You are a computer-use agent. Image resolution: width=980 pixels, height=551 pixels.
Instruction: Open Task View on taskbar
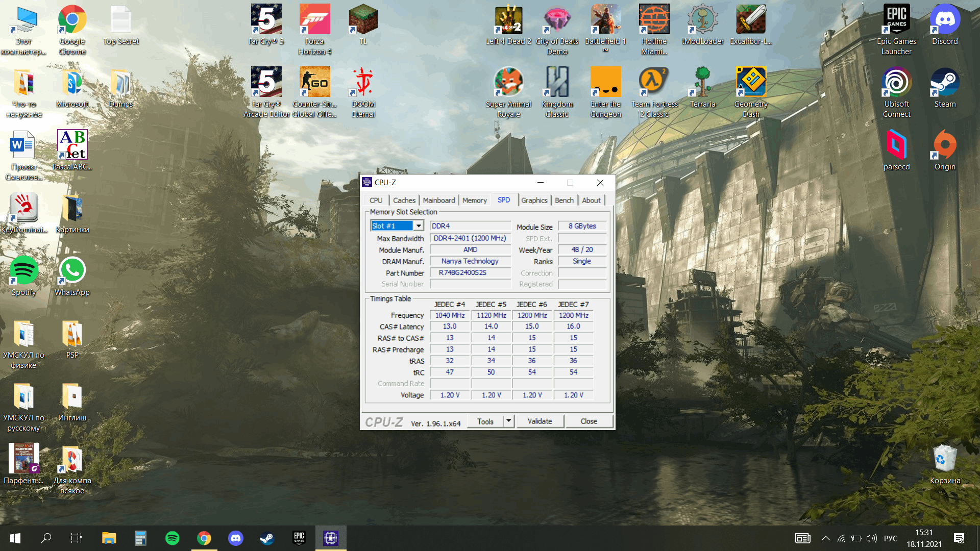point(77,538)
